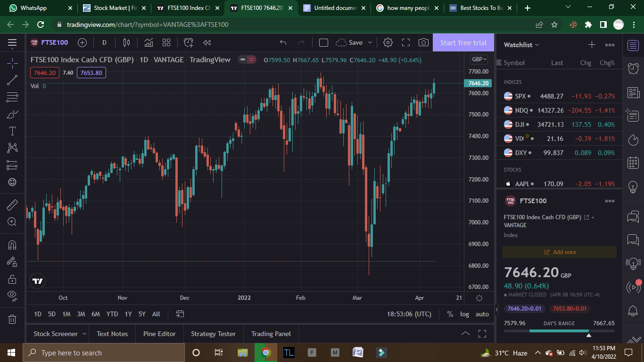This screenshot has height=362, width=644.
Task: Open the GBP currency dropdown on price axis
Action: pyautogui.click(x=479, y=59)
